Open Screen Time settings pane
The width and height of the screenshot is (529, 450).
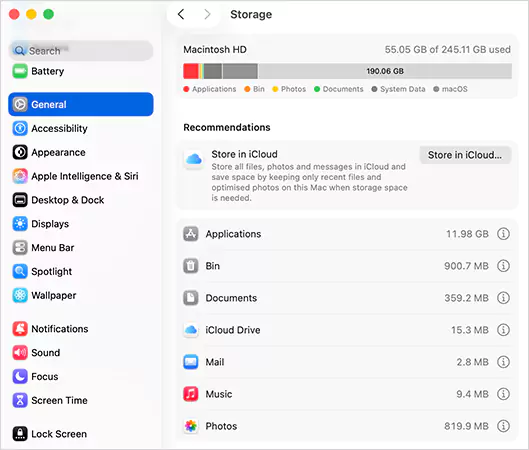(x=81, y=400)
